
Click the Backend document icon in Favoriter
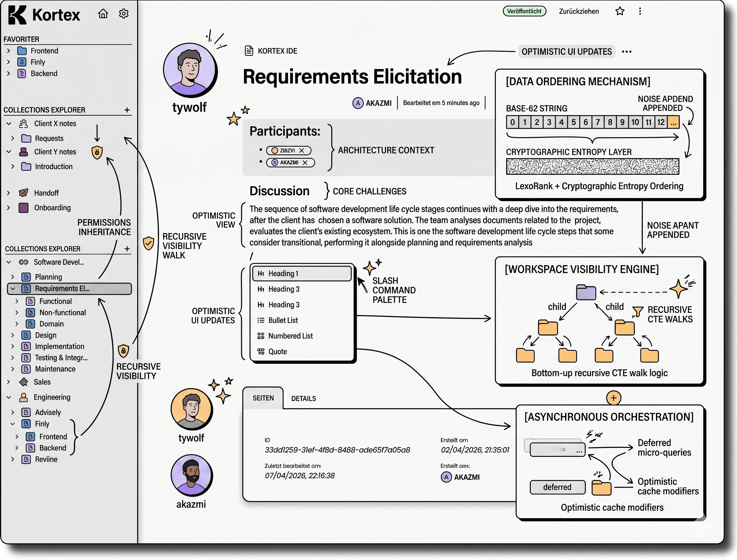click(22, 73)
